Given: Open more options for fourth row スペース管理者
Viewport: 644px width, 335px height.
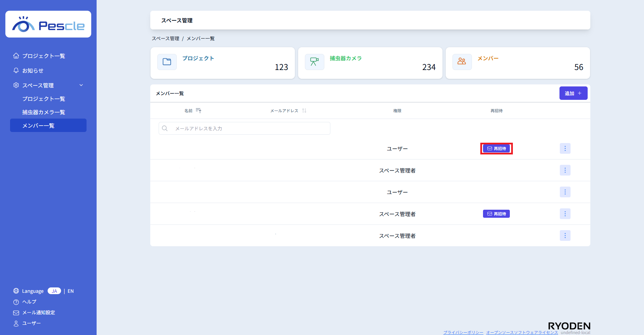Looking at the screenshot, I should [x=565, y=214].
